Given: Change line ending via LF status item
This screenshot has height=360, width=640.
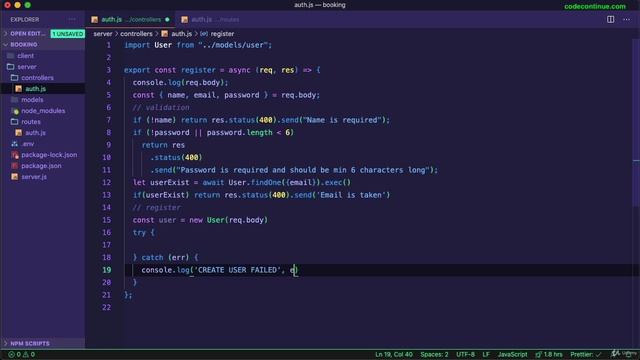Looking at the screenshot, I should (x=486, y=354).
